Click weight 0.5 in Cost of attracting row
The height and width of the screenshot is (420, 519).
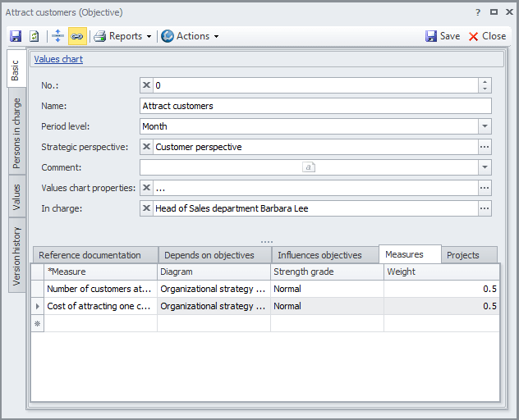[442, 306]
